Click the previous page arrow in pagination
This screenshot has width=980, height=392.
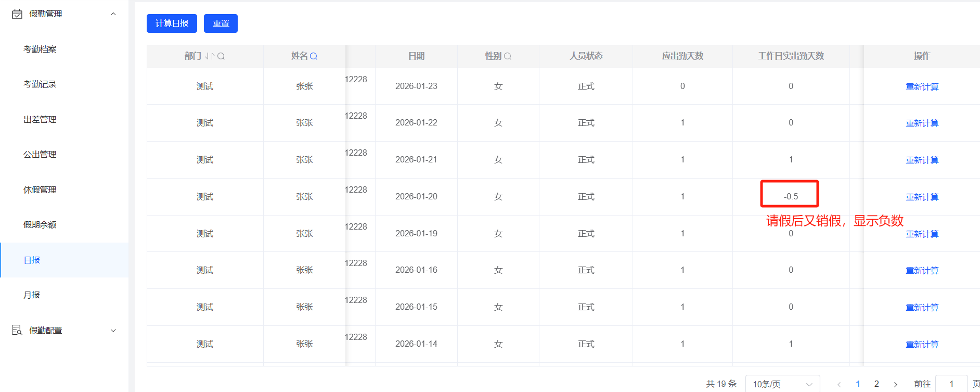[x=839, y=384]
